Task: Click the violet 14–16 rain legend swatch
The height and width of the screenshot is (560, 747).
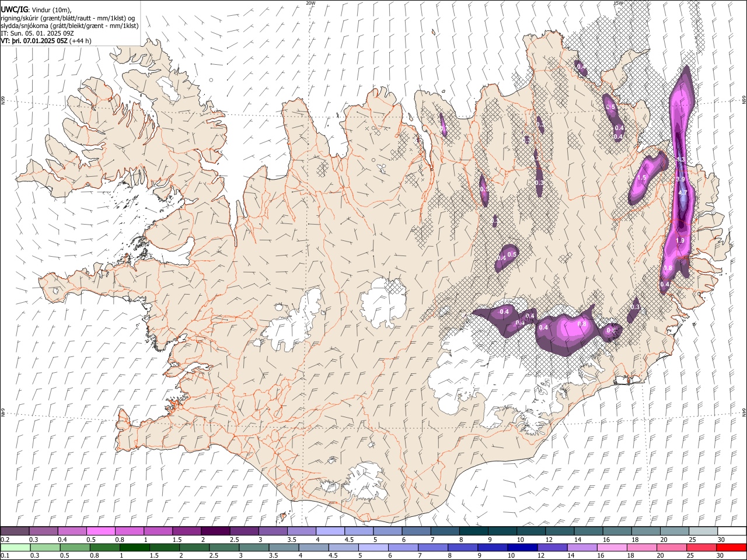Action: pyautogui.click(x=582, y=548)
